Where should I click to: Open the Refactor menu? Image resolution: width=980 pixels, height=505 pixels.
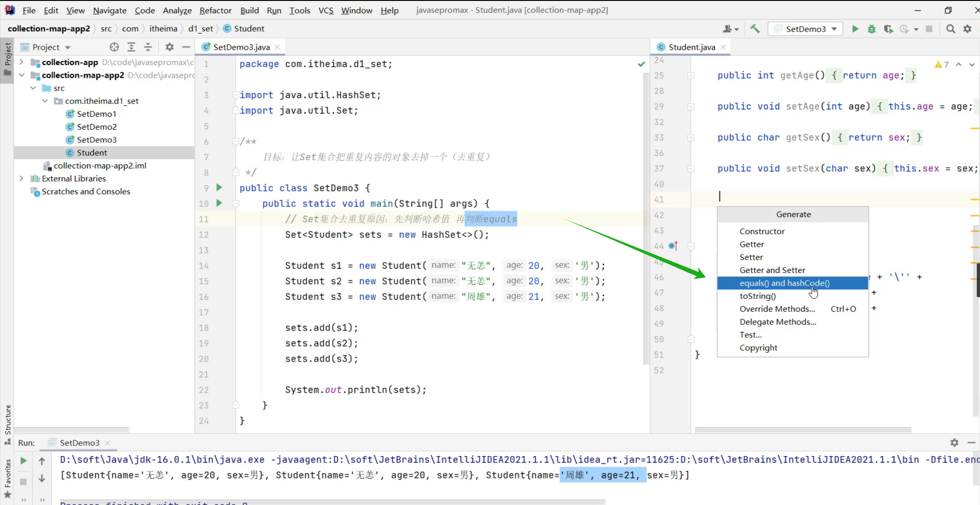click(x=215, y=10)
